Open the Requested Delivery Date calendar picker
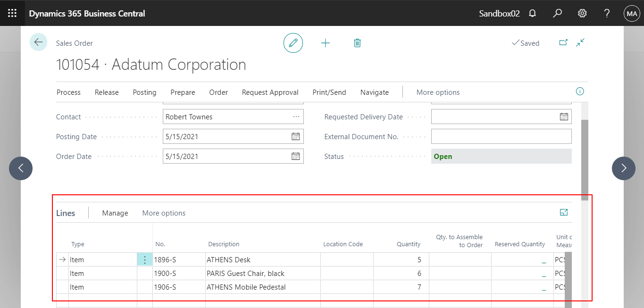 point(564,117)
